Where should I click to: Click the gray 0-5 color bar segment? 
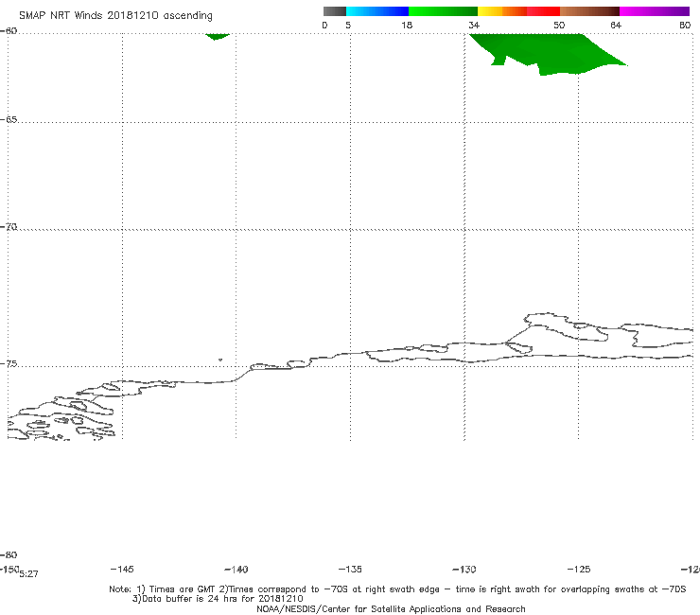334,11
